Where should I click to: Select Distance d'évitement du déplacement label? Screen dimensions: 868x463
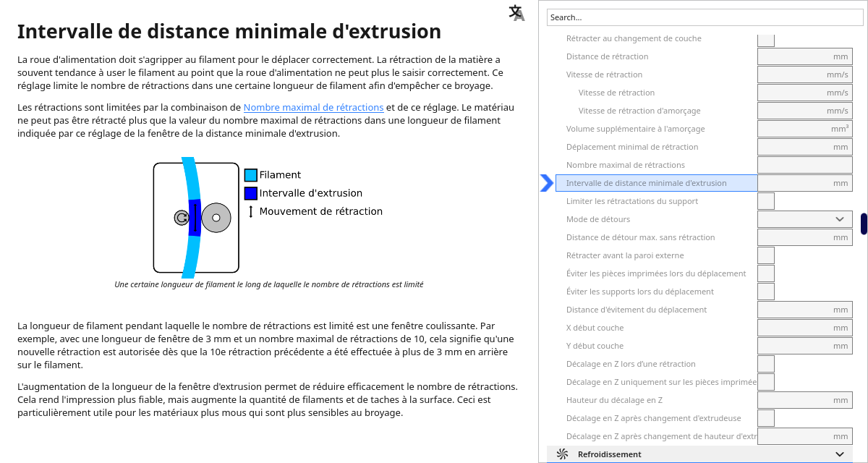point(637,310)
